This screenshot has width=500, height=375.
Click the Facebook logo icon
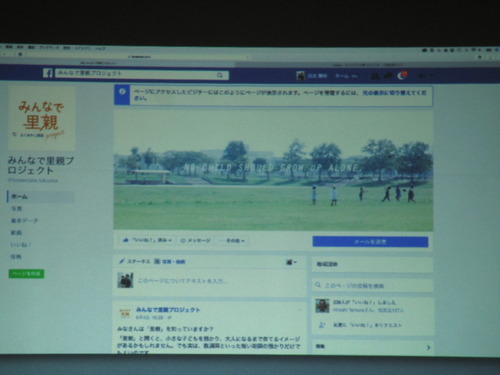[48, 73]
